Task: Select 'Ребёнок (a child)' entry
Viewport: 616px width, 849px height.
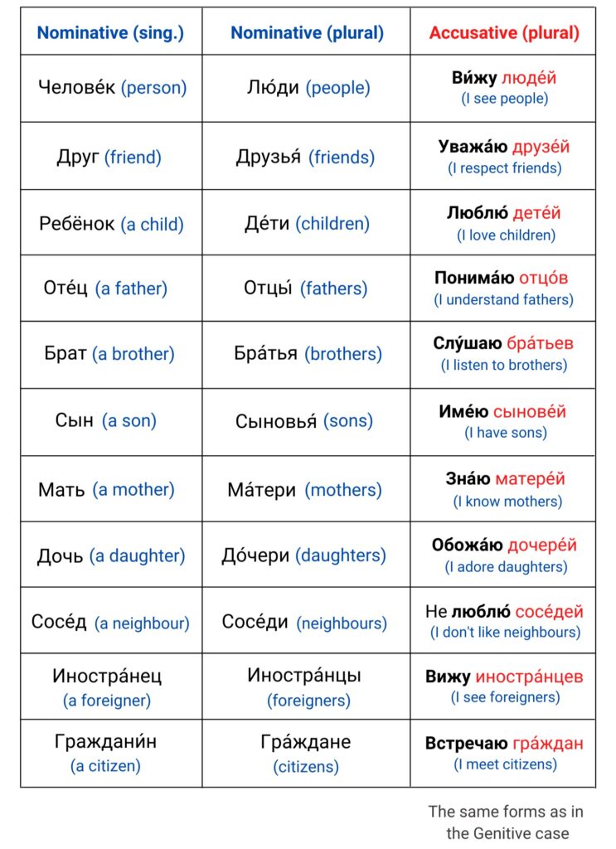Action: click(x=111, y=224)
